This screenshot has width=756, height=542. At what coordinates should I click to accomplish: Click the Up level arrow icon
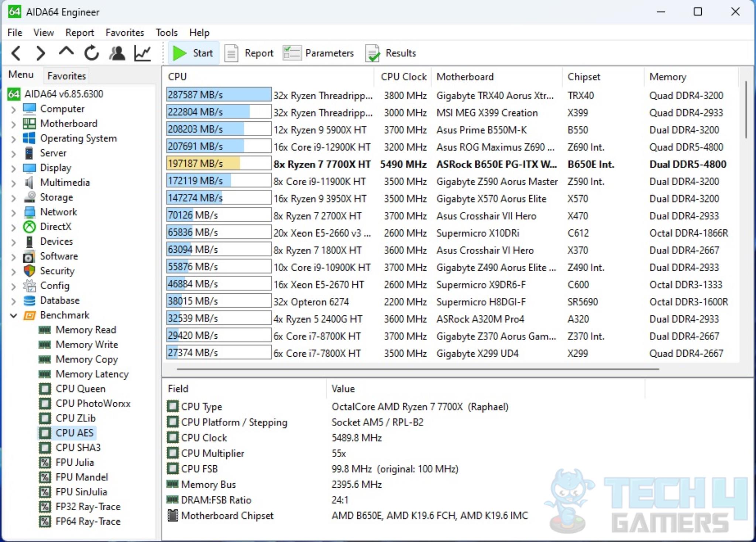[x=66, y=52]
